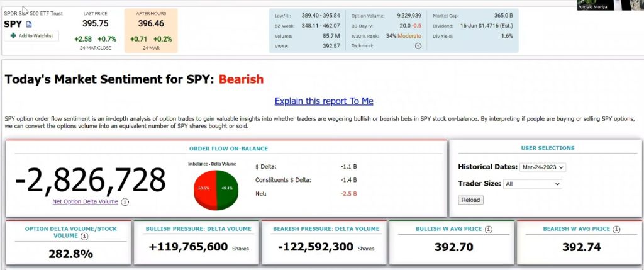Screen dimensions: 644x270
Task: Click the Low/Hi range 389.40 - 395.84
Action: pos(321,16)
